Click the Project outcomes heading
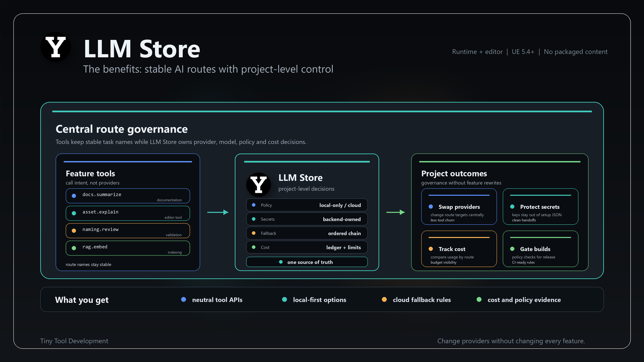The width and height of the screenshot is (644, 362). [x=454, y=173]
